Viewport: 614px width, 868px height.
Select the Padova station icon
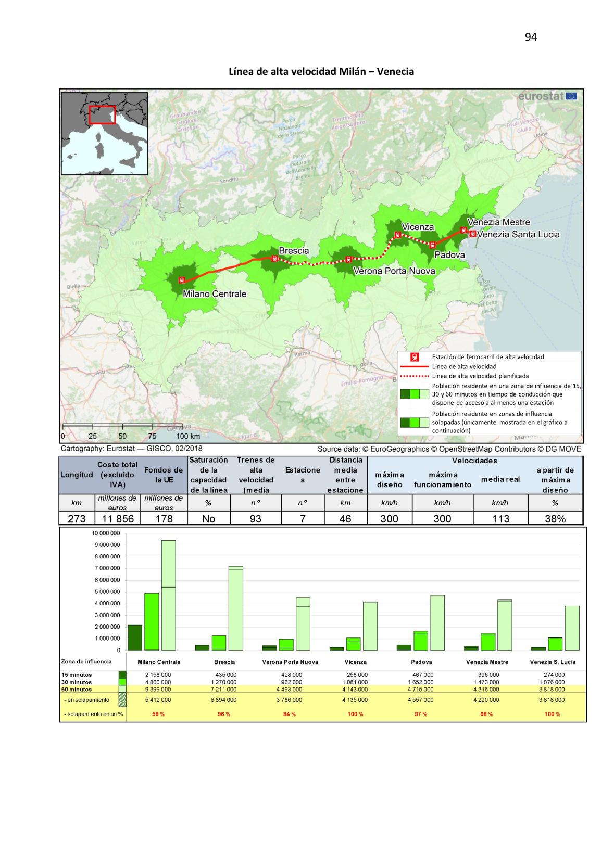click(x=432, y=246)
